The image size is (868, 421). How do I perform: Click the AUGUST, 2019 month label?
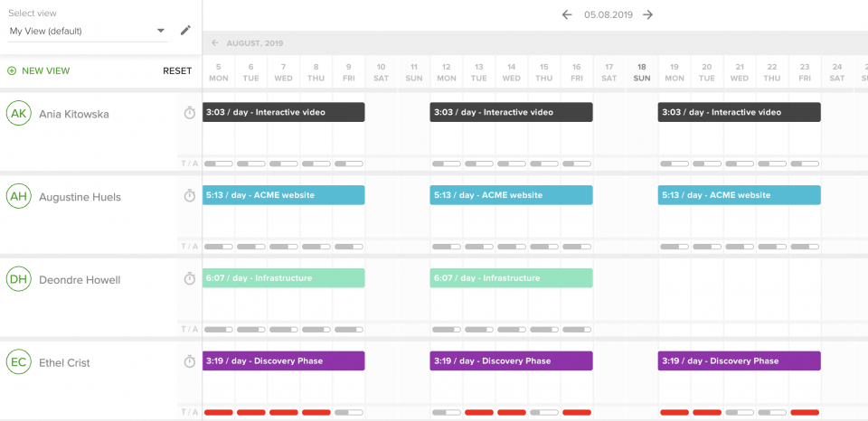pos(255,43)
